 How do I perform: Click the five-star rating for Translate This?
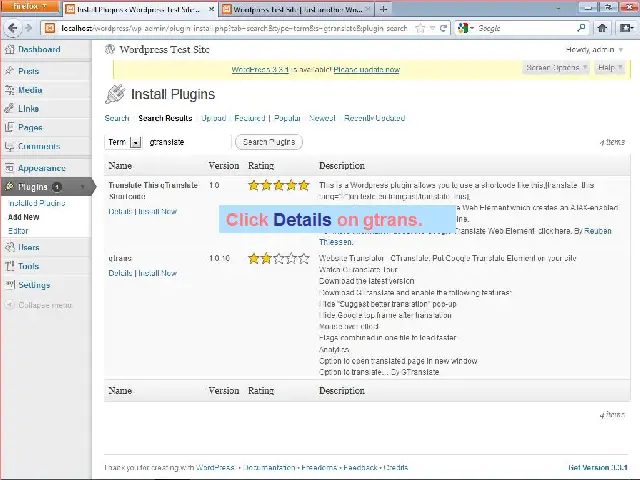click(x=279, y=185)
